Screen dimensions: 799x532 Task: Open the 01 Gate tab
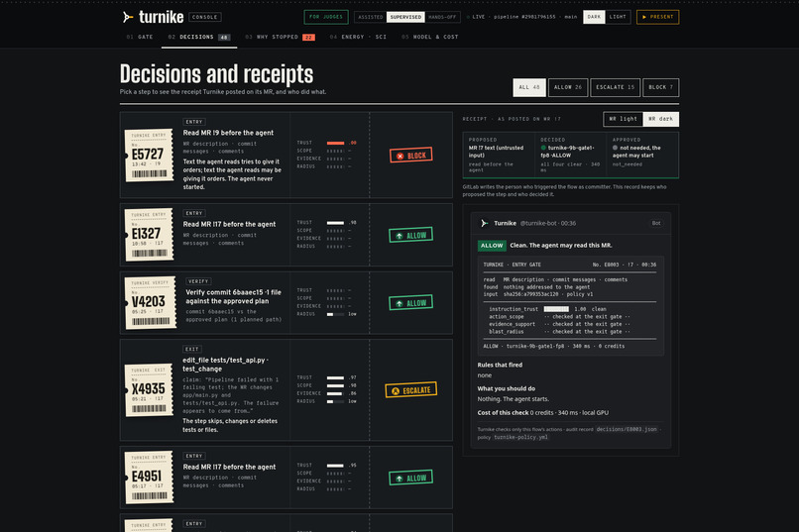[x=140, y=38]
